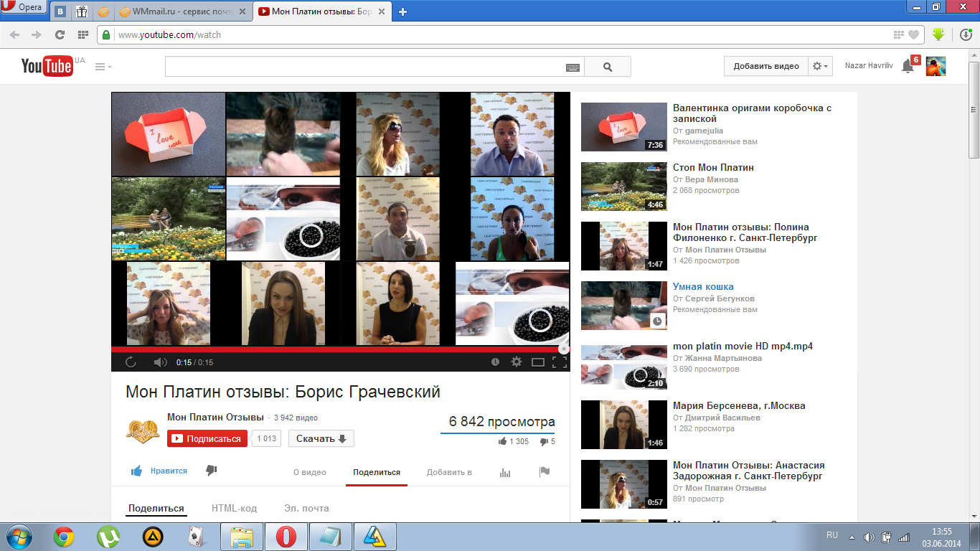
Task: Click the user avatar picture in header
Action: pos(936,66)
